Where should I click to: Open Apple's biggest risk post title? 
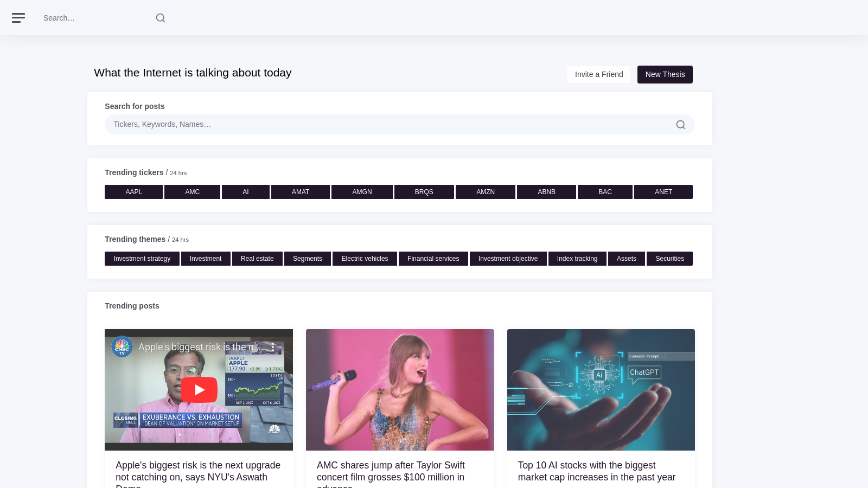pyautogui.click(x=198, y=473)
